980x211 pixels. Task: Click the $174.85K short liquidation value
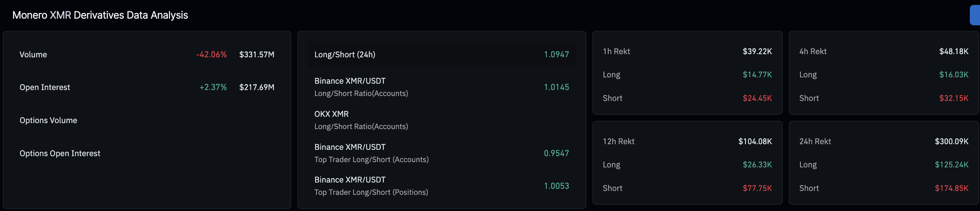[x=952, y=188]
